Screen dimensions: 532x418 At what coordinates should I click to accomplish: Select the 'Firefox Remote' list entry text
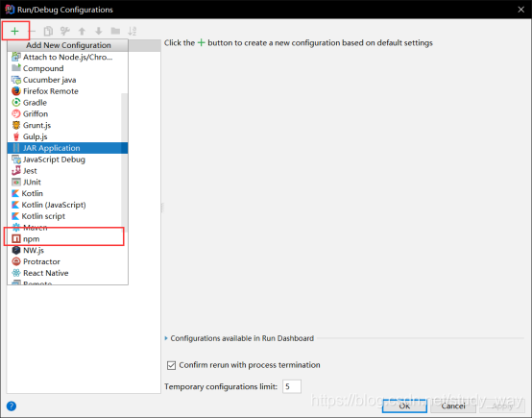coord(51,91)
